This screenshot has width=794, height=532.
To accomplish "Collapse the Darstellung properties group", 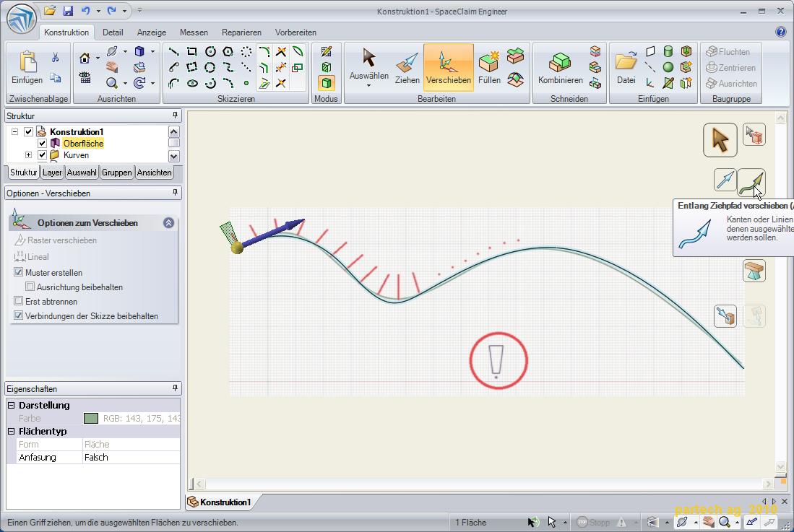I will [11, 405].
